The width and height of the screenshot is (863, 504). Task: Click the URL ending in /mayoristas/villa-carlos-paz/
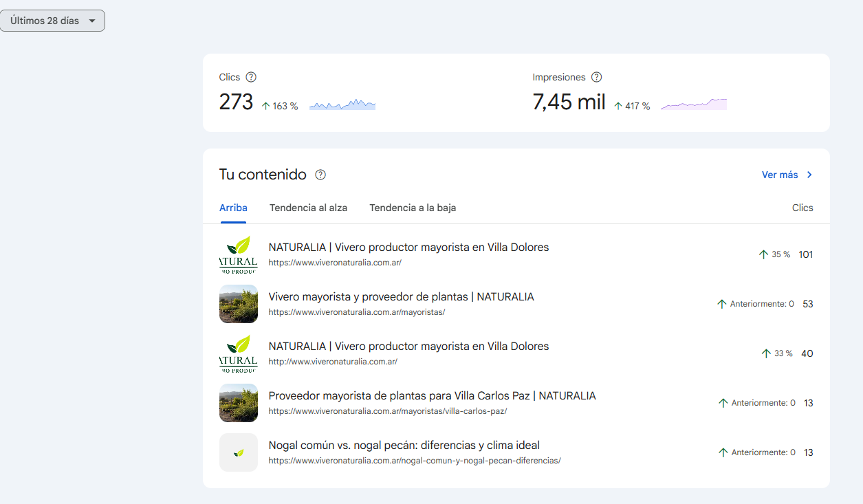click(x=388, y=411)
